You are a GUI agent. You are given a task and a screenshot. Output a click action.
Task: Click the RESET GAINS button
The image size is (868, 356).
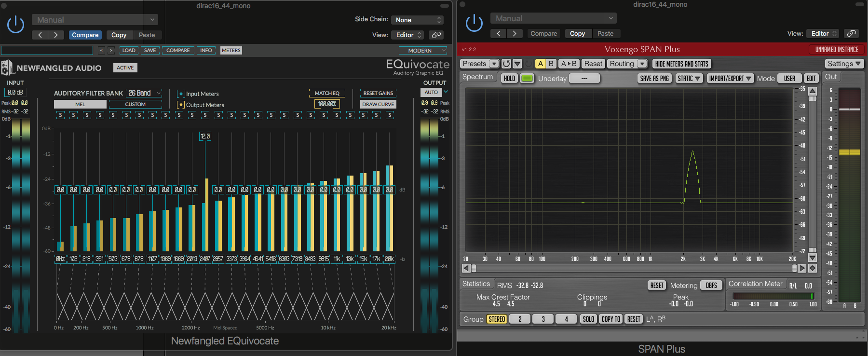[378, 93]
